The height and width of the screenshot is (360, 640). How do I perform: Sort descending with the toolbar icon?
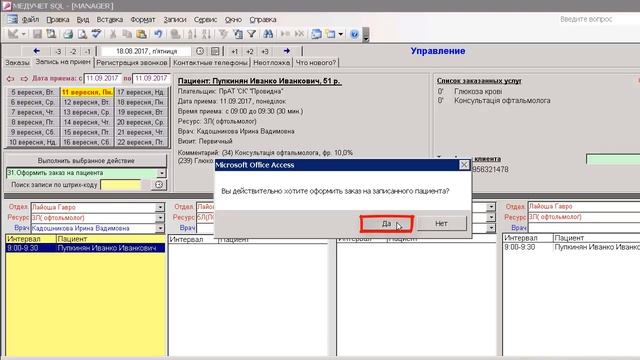[206, 34]
